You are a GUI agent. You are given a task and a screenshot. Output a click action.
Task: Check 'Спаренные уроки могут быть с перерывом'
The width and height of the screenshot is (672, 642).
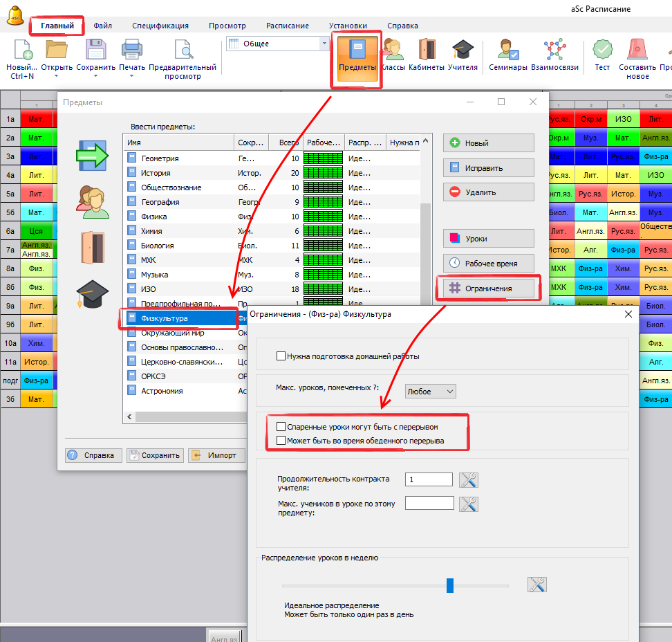pyautogui.click(x=281, y=427)
